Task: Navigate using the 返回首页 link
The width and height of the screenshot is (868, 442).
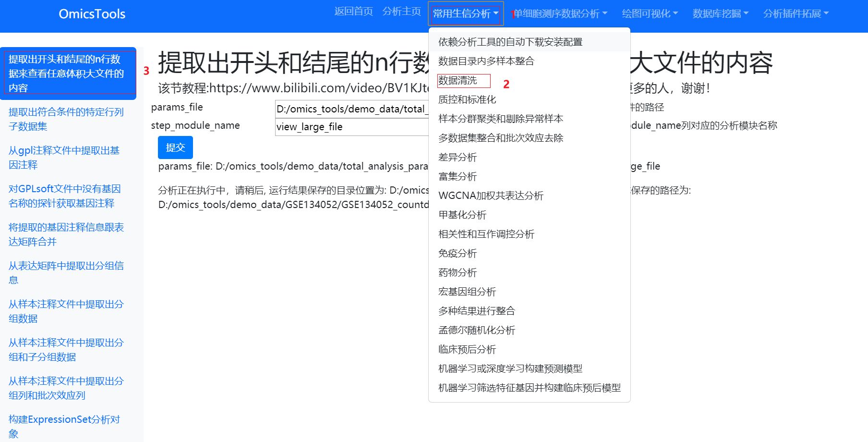Action: tap(353, 12)
